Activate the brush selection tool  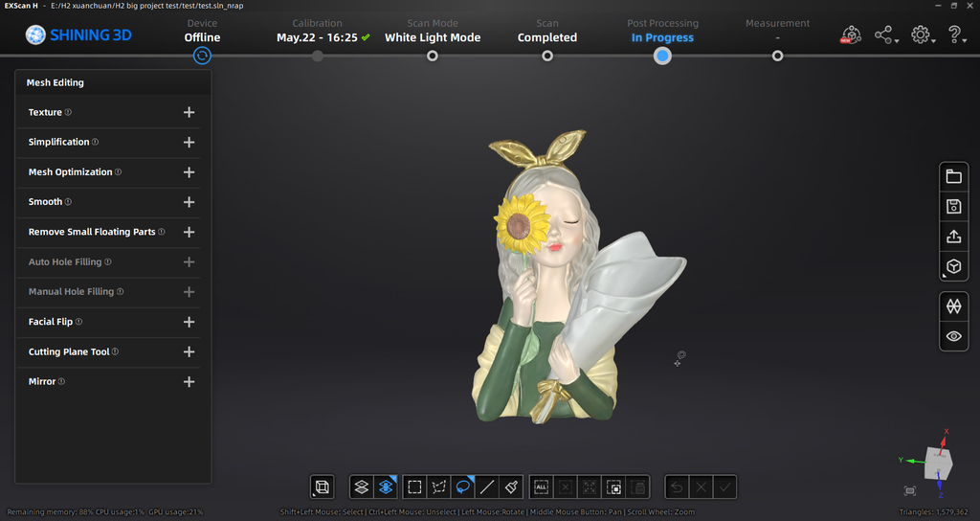tap(512, 487)
